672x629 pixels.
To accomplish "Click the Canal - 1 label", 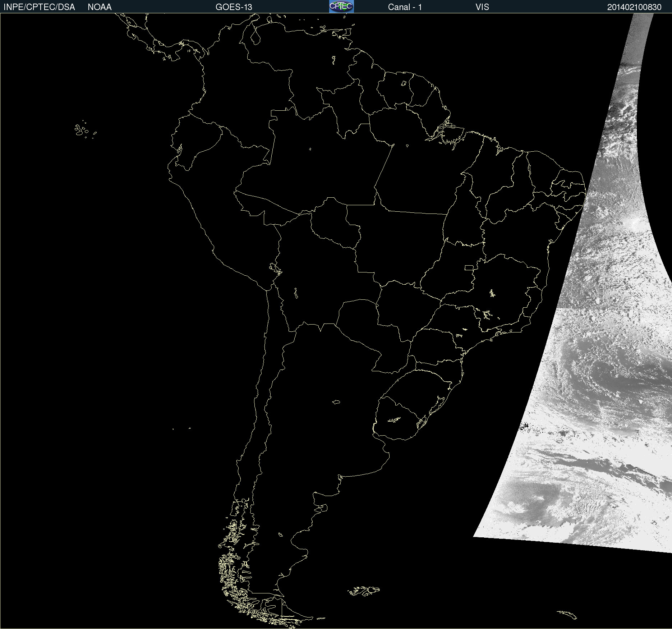I will [x=405, y=7].
